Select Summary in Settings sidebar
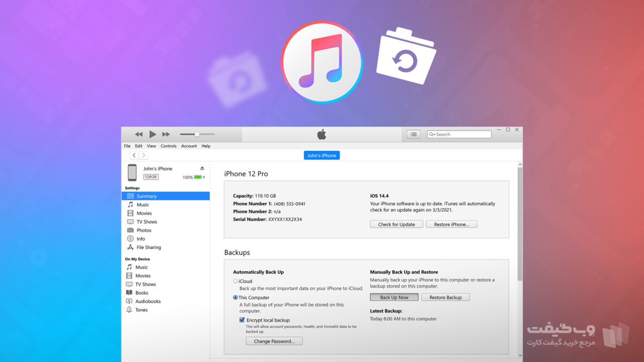Screen dimensions: 644x362 pos(166,196)
